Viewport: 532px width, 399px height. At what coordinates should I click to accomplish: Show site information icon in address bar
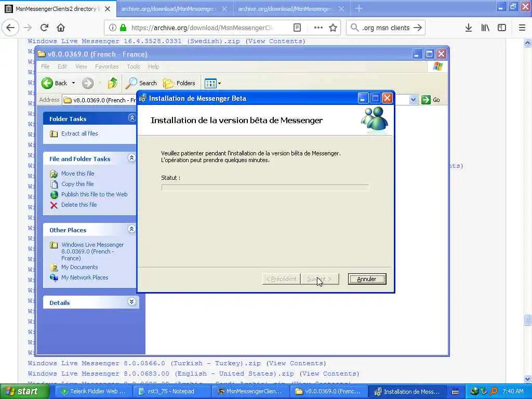tap(112, 28)
